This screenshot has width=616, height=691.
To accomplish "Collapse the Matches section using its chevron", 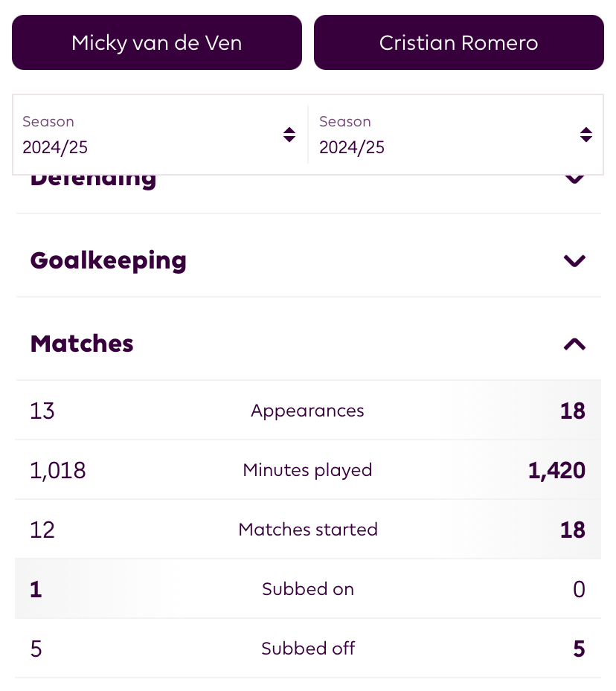I will tap(574, 344).
